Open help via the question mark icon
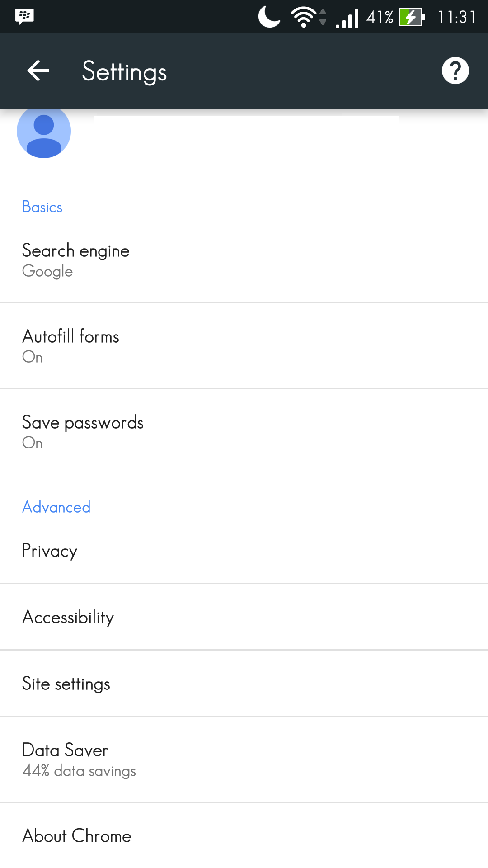 tap(455, 71)
